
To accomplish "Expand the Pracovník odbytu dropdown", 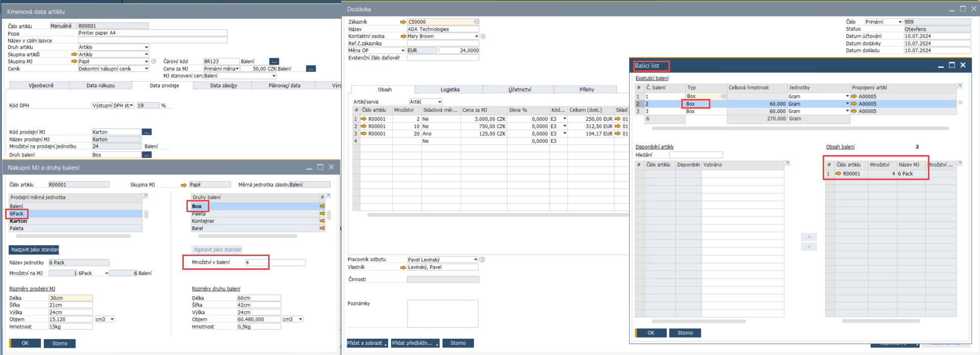I will [x=475, y=260].
